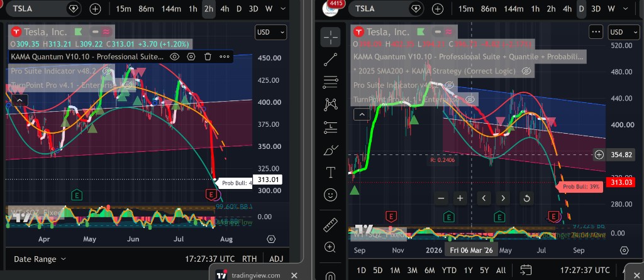Switch left chart to 4h interval

pyautogui.click(x=225, y=9)
